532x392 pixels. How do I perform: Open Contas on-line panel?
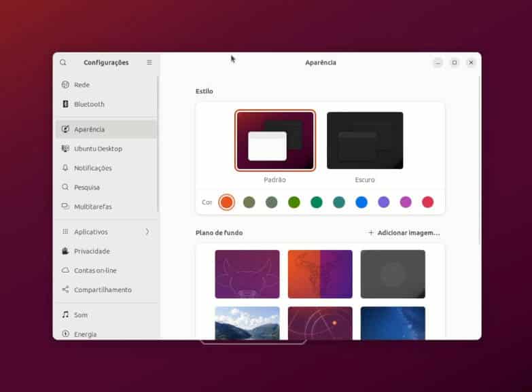tap(107, 270)
